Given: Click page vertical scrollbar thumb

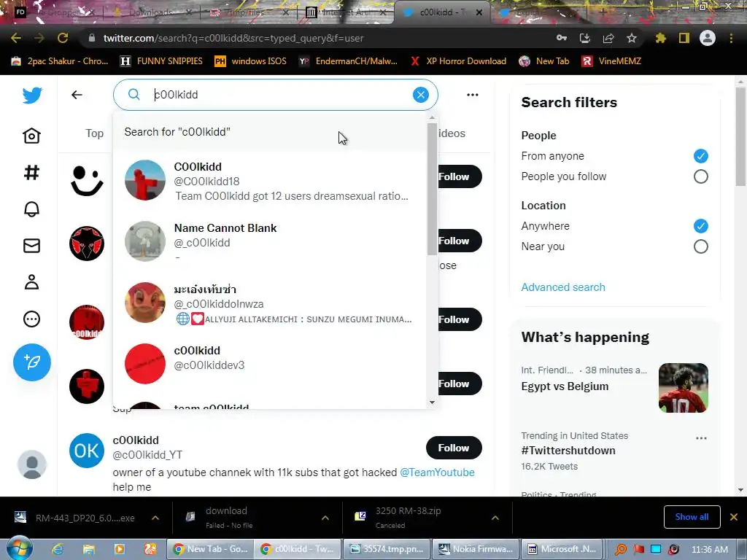Looking at the screenshot, I should [x=740, y=137].
